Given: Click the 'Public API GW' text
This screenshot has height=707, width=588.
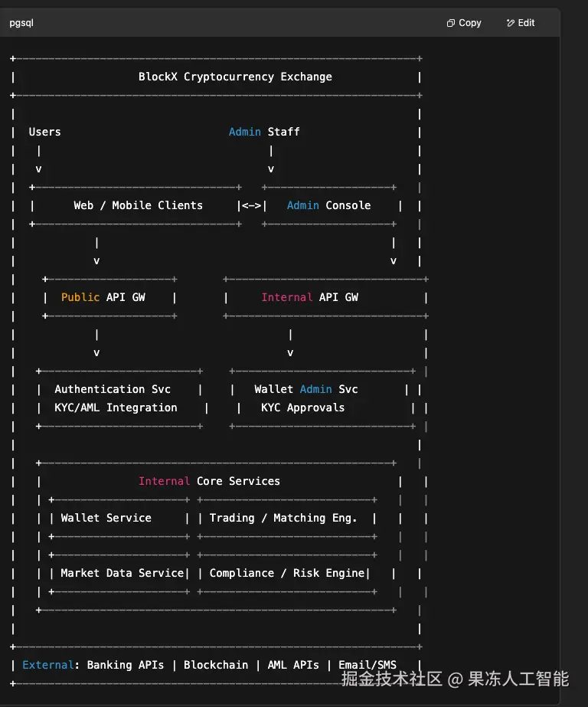Looking at the screenshot, I should pyautogui.click(x=103, y=297).
